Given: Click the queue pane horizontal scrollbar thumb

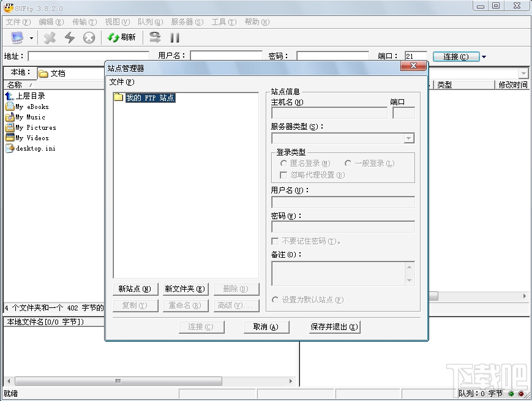Looking at the screenshot, I should pos(118,381).
